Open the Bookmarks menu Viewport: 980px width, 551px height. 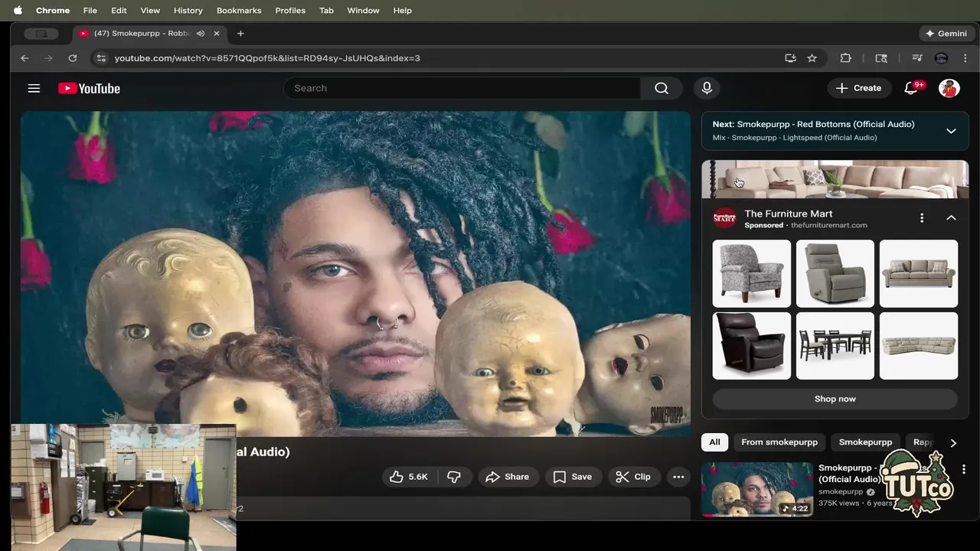[x=239, y=11]
